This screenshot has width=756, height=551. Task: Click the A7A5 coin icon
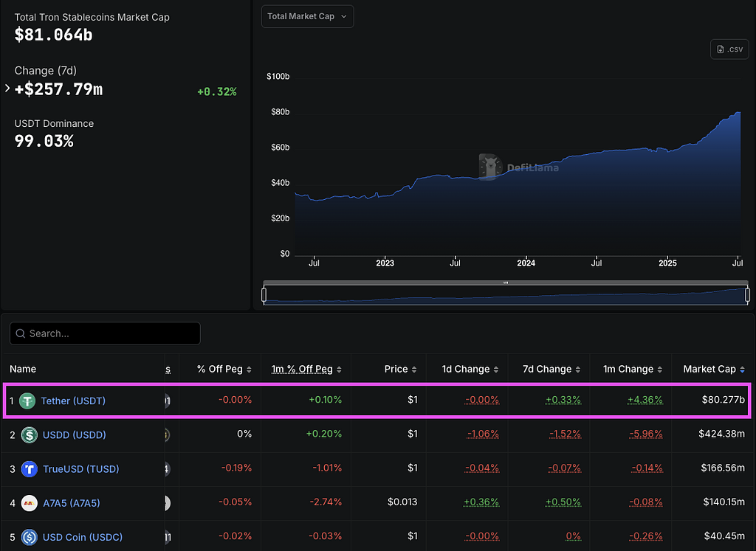(x=30, y=503)
